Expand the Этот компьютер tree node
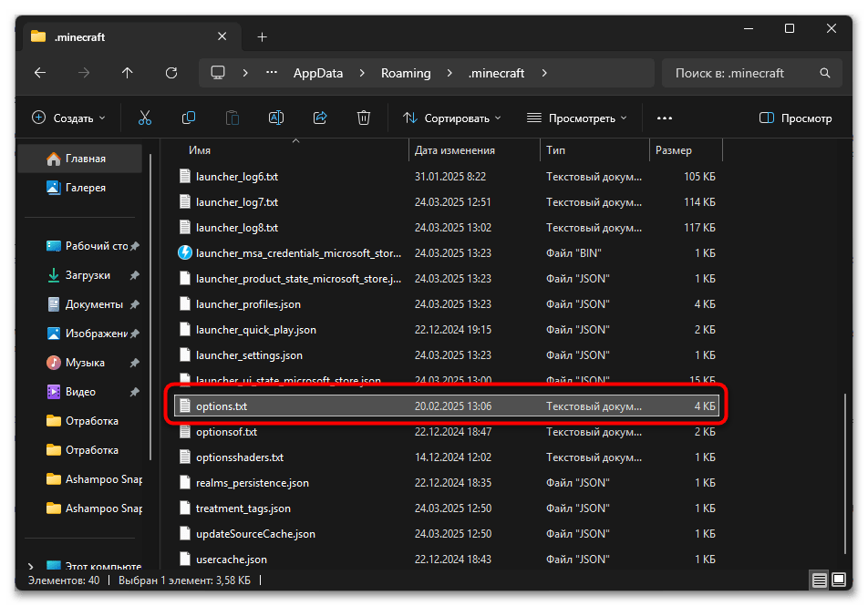This screenshot has width=868, height=606. point(30,566)
